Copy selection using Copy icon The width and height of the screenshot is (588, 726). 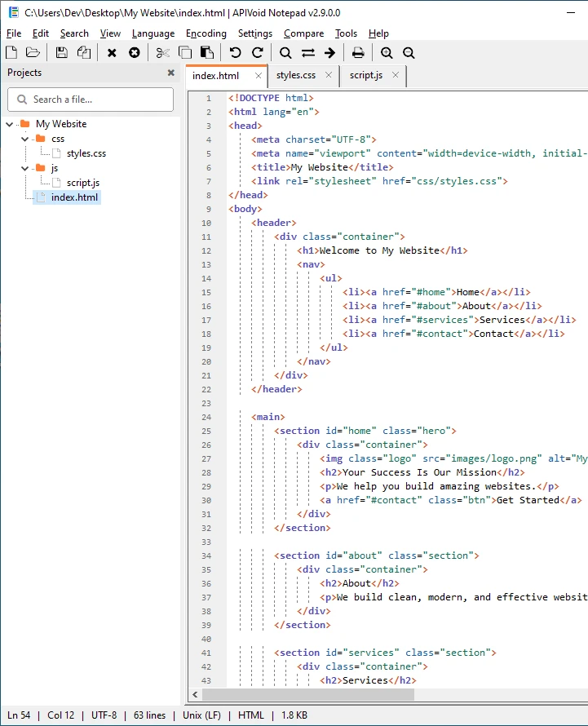coord(185,53)
